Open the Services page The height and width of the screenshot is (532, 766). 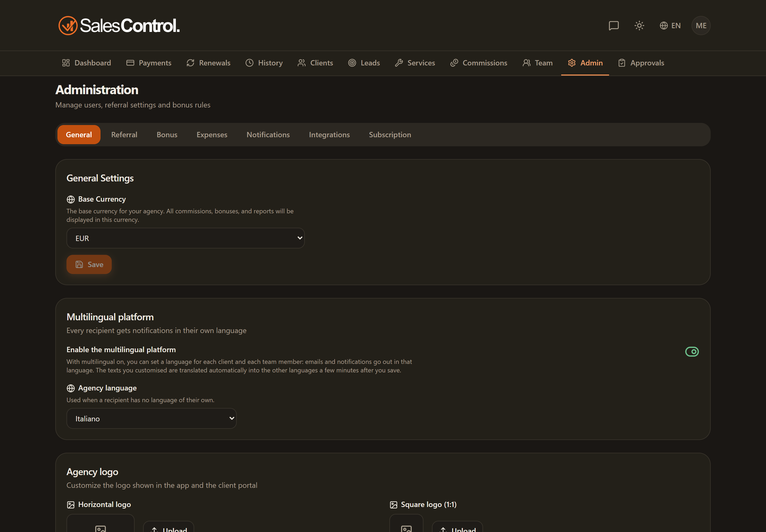pos(415,63)
